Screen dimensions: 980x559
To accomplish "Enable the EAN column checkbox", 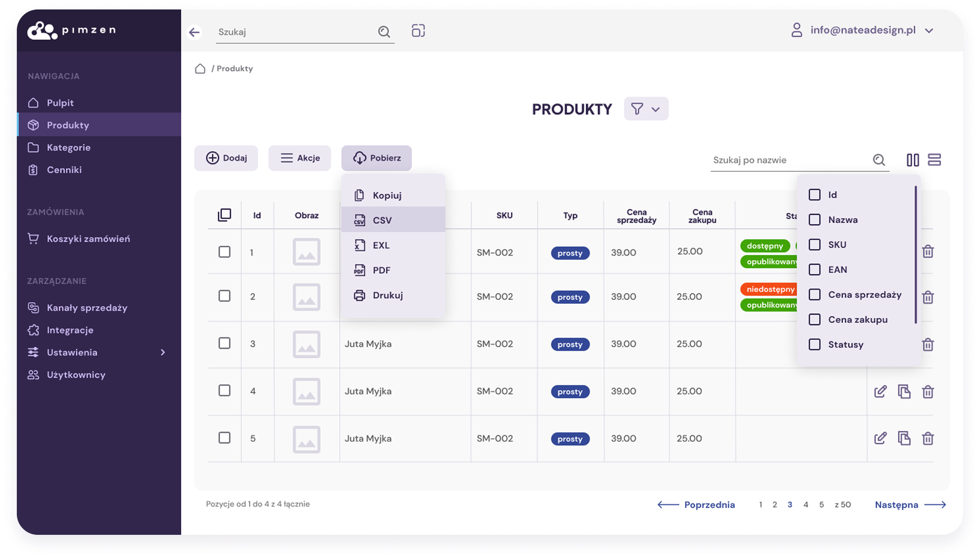I will tap(814, 270).
